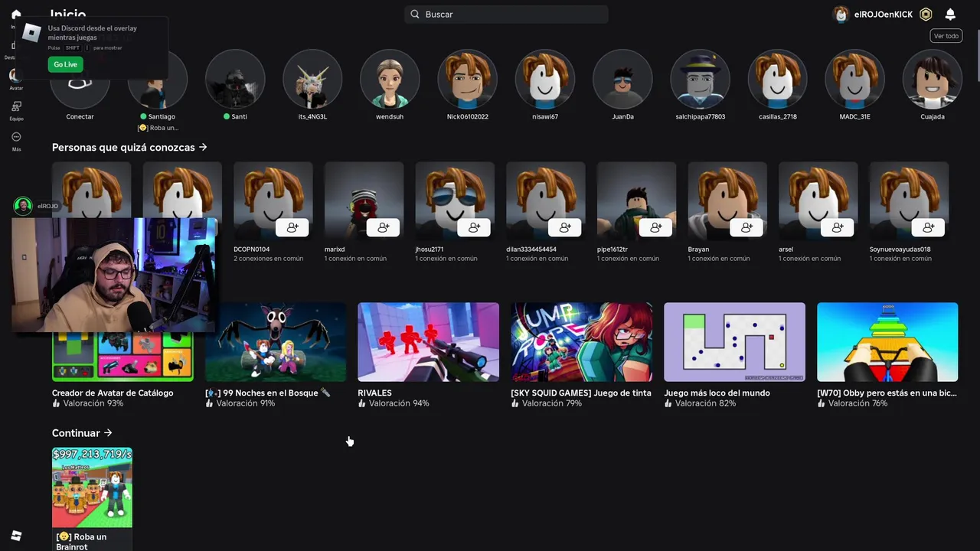Add pipe1612tr as a connection
Screen dimensions: 980x551
656,227
